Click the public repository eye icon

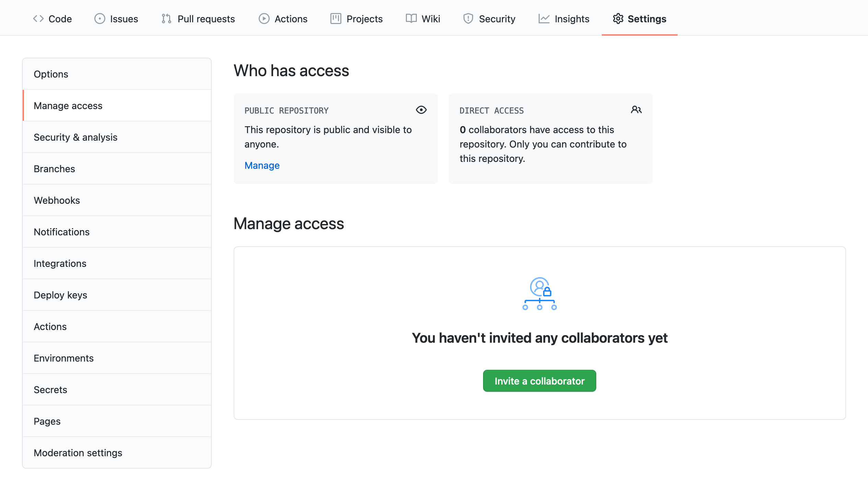pos(421,110)
